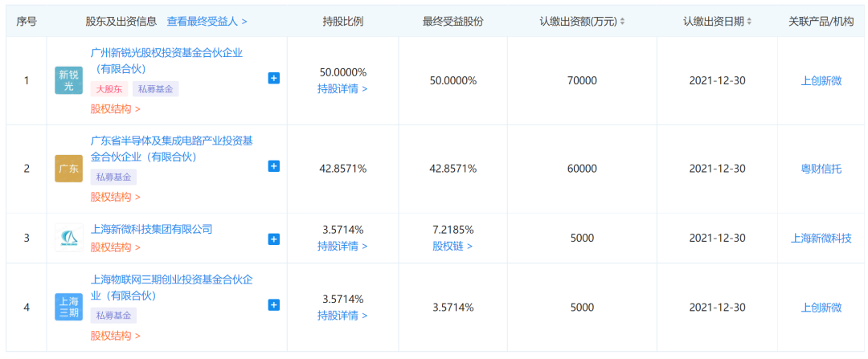Click the 持股比例 column header
Image resolution: width=868 pixels, height=359 pixels.
pyautogui.click(x=342, y=22)
